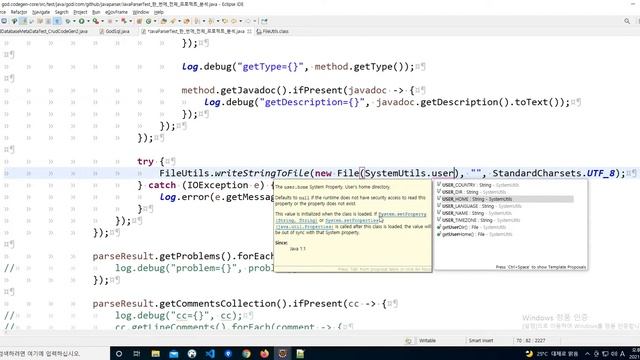Click the Writable status bar entry
Screen dimensions: 640x360
click(x=427, y=340)
